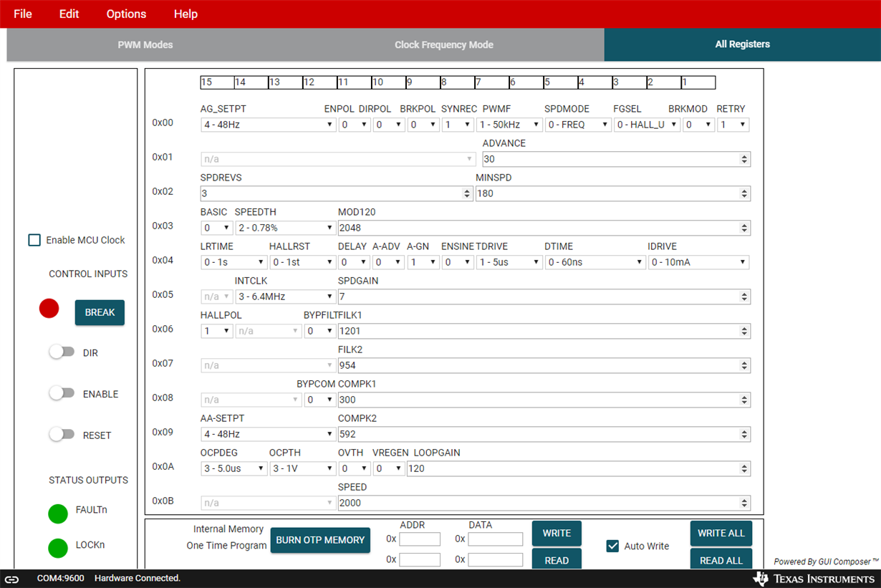Viewport: 881px width, 588px height.
Task: Open the HALLPOL dropdown
Action: point(217,331)
